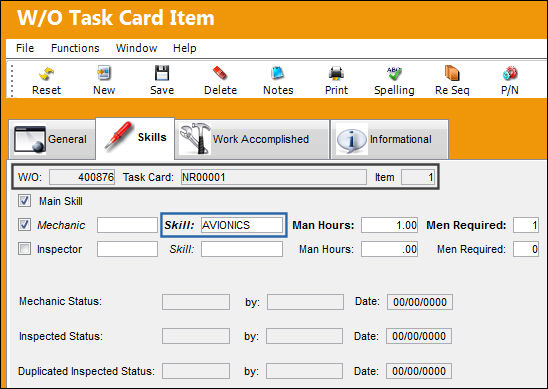The width and height of the screenshot is (548, 389).
Task: Click the 'Men Required:' bold label
Action: coord(466,225)
